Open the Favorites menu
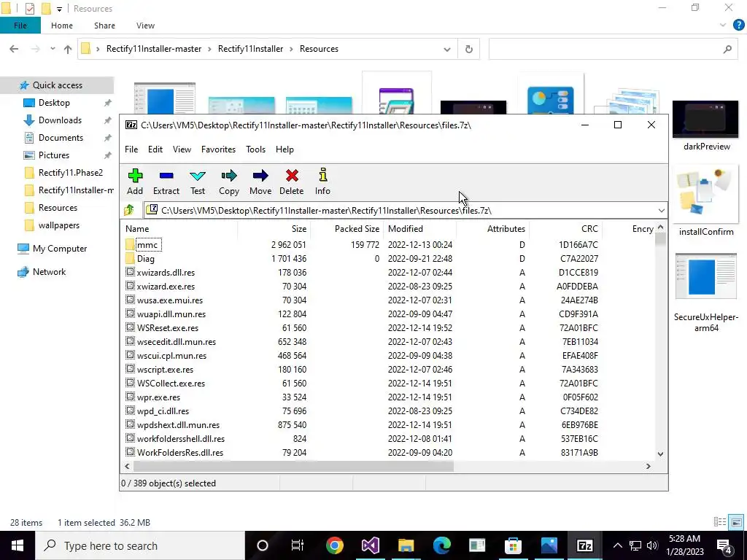 218,149
